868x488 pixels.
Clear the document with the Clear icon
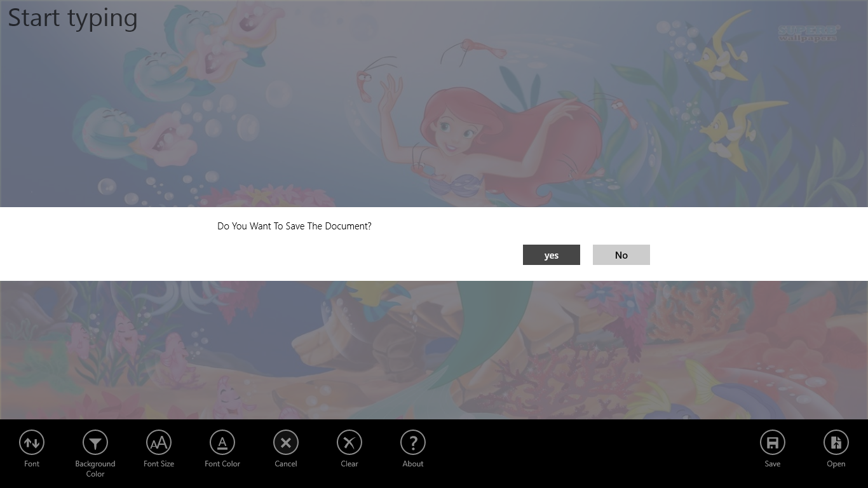pos(349,443)
